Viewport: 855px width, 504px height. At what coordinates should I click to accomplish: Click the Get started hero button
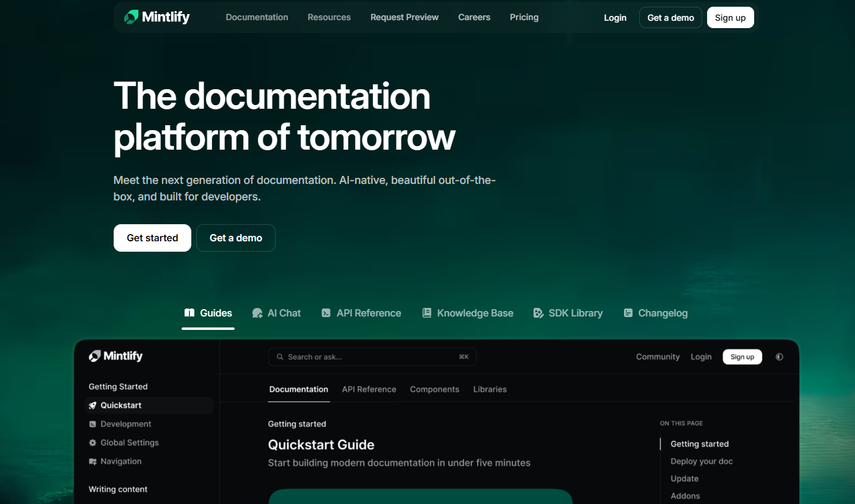pos(152,238)
